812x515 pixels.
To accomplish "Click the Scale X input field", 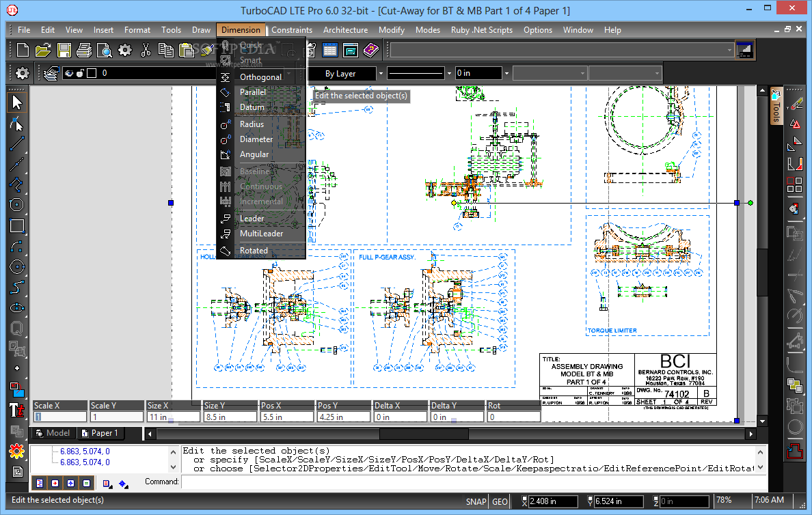I will (60, 417).
